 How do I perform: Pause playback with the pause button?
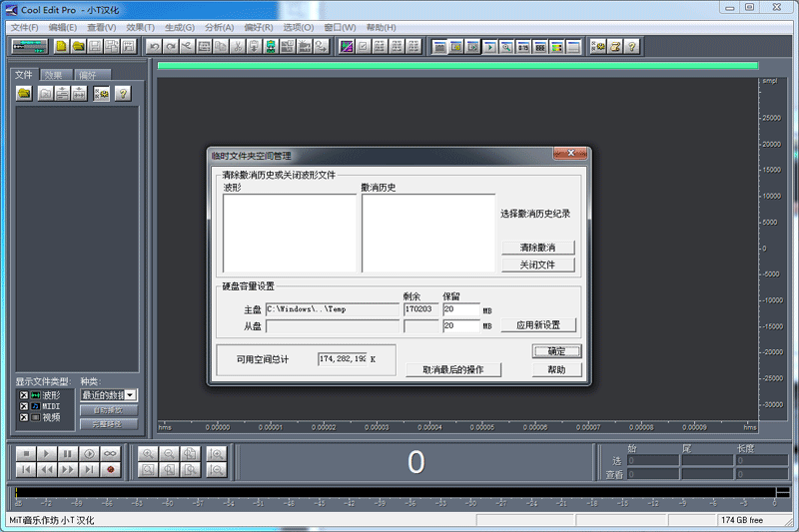pyautogui.click(x=68, y=453)
